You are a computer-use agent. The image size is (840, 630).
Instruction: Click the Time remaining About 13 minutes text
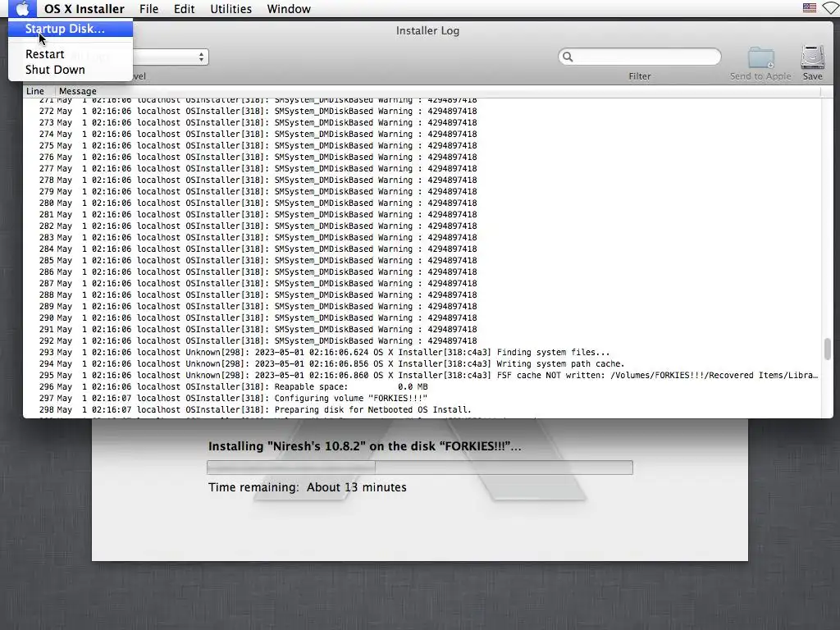pos(308,487)
